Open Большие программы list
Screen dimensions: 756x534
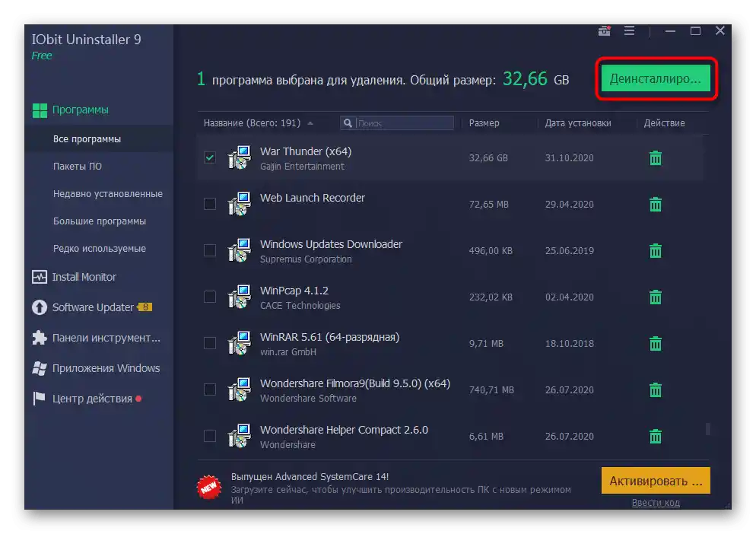point(100,221)
